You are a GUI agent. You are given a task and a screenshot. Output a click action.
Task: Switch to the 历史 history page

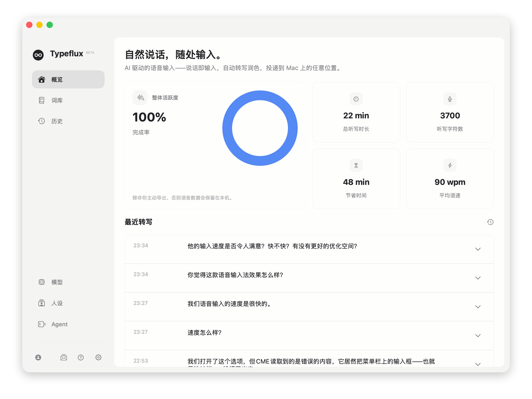(57, 121)
